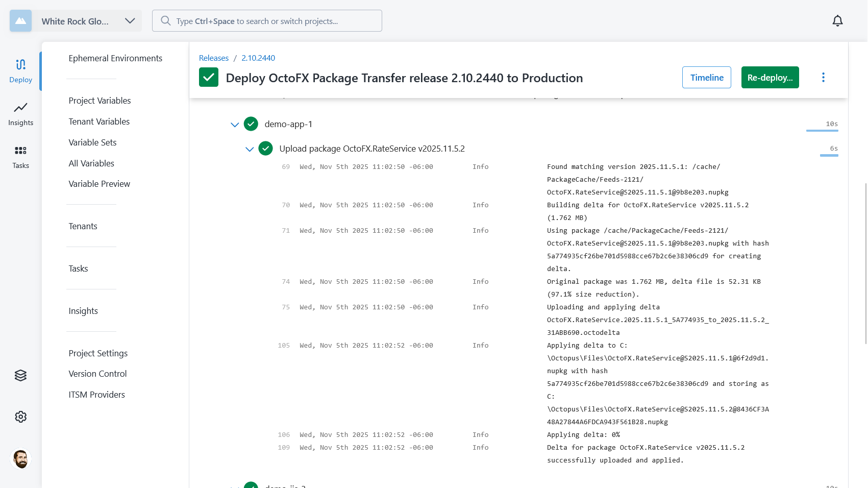Open the settings gear icon
This screenshot has height=488, width=868.
pos(20,417)
